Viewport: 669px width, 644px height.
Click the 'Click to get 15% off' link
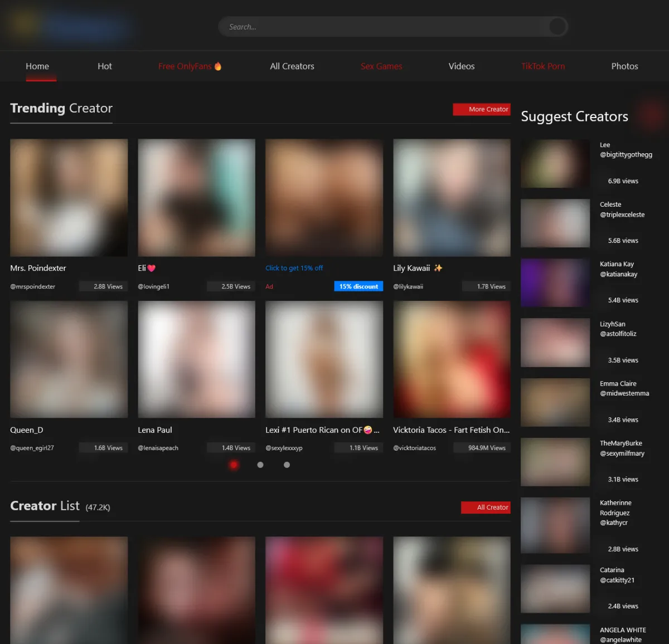pyautogui.click(x=294, y=268)
